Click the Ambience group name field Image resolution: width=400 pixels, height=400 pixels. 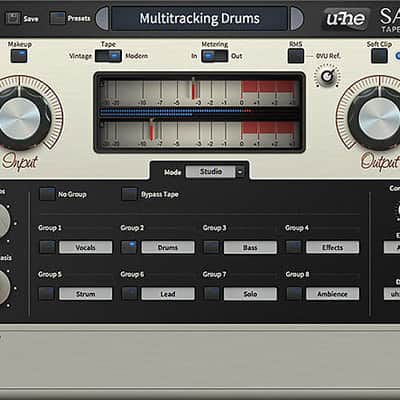333,294
